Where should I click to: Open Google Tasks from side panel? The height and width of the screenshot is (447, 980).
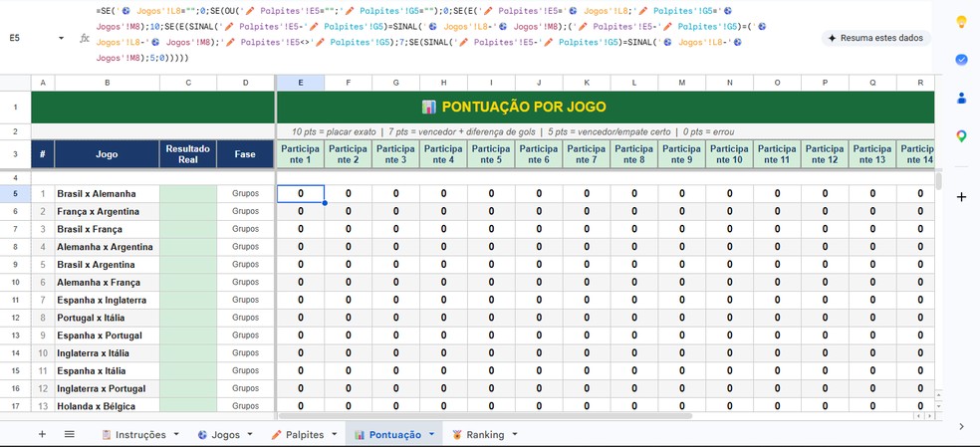click(961, 60)
